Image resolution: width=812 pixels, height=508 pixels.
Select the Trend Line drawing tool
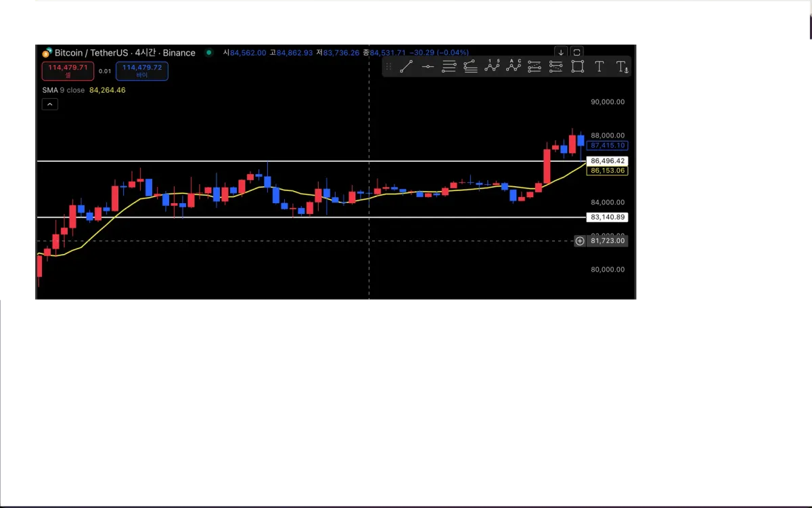[x=406, y=66]
